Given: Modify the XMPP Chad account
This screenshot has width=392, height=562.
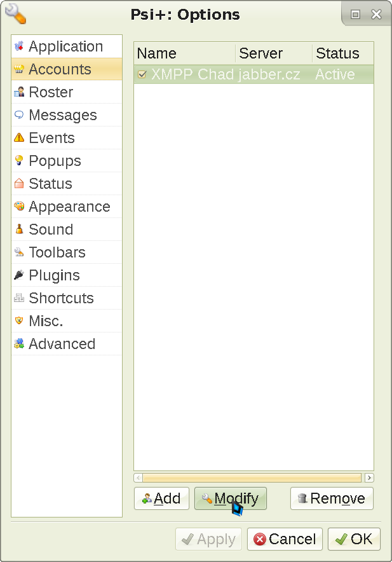Looking at the screenshot, I should 230,498.
